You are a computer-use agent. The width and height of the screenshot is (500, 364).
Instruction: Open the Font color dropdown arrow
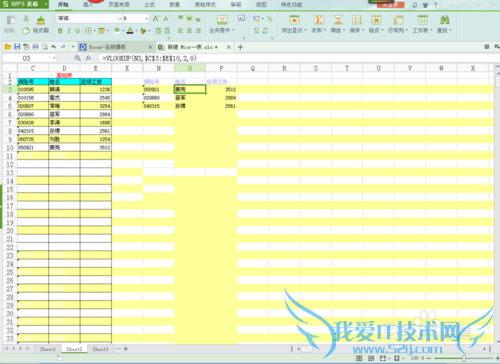(137, 31)
